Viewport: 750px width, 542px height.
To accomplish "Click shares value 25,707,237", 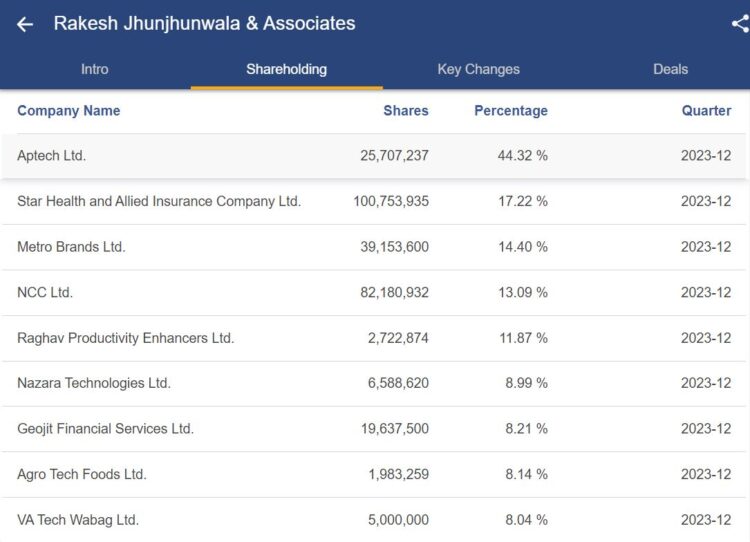I will (x=394, y=155).
